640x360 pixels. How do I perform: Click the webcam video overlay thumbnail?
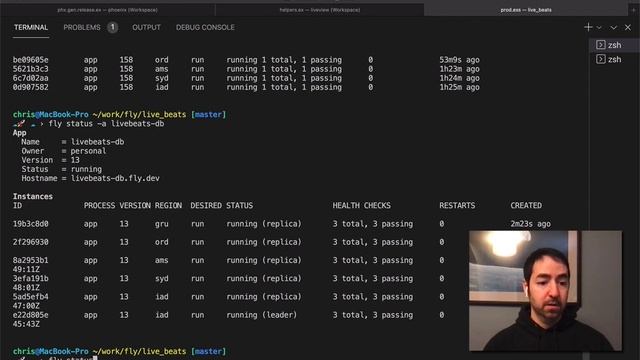click(x=545, y=291)
